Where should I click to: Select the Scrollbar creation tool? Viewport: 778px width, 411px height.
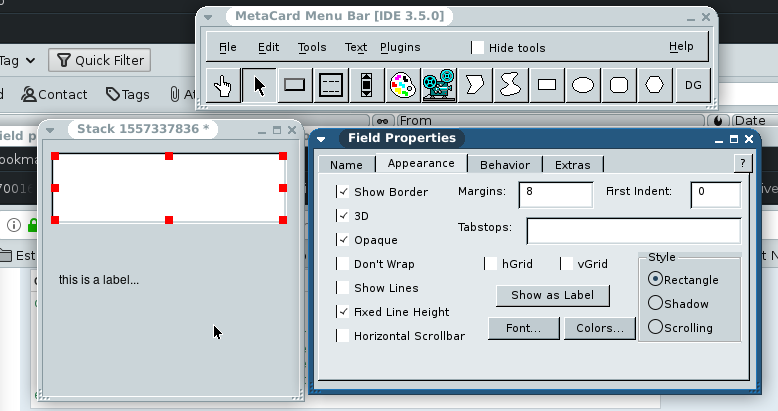coord(367,85)
